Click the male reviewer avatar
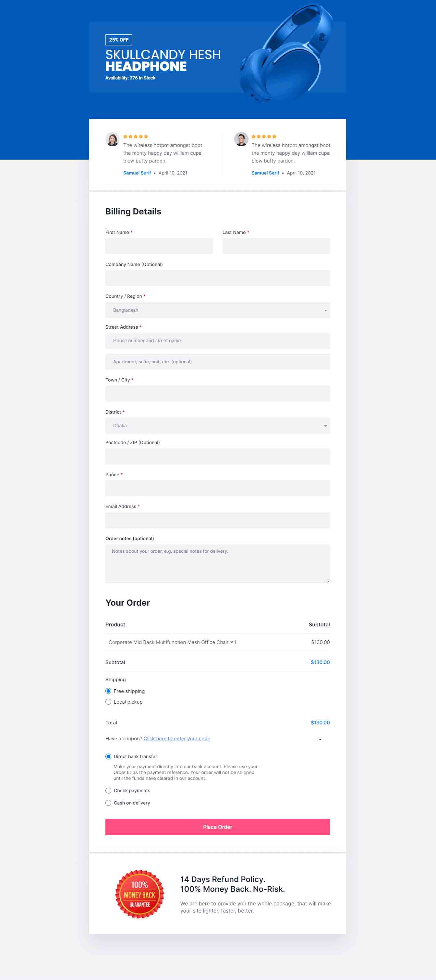This screenshot has height=980, width=436. pos(241,139)
